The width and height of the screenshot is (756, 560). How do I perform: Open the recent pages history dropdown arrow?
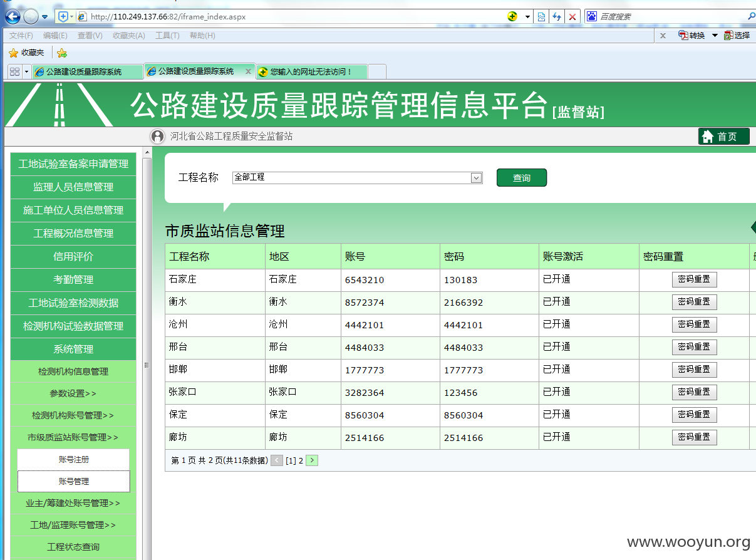pyautogui.click(x=44, y=17)
